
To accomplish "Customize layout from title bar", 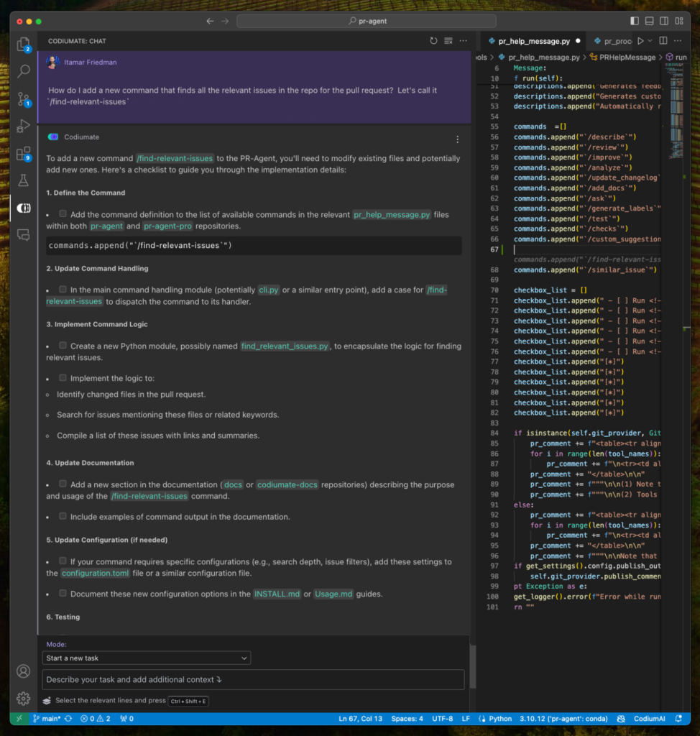I will pos(679,21).
